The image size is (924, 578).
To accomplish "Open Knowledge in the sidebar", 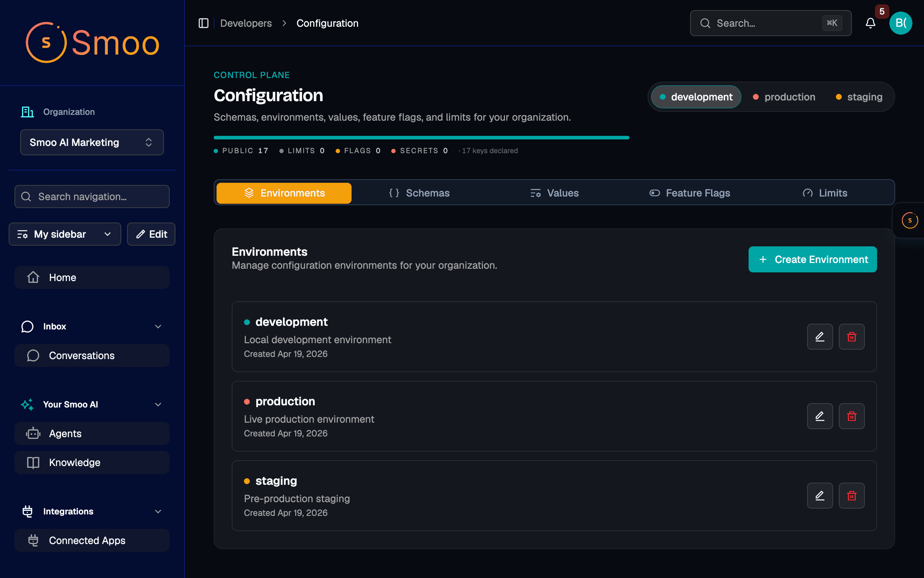I will click(92, 462).
